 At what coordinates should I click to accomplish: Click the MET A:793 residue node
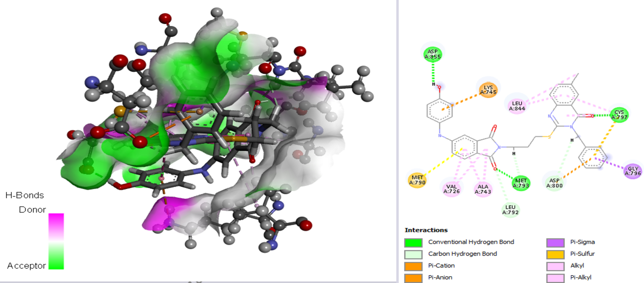tap(521, 183)
